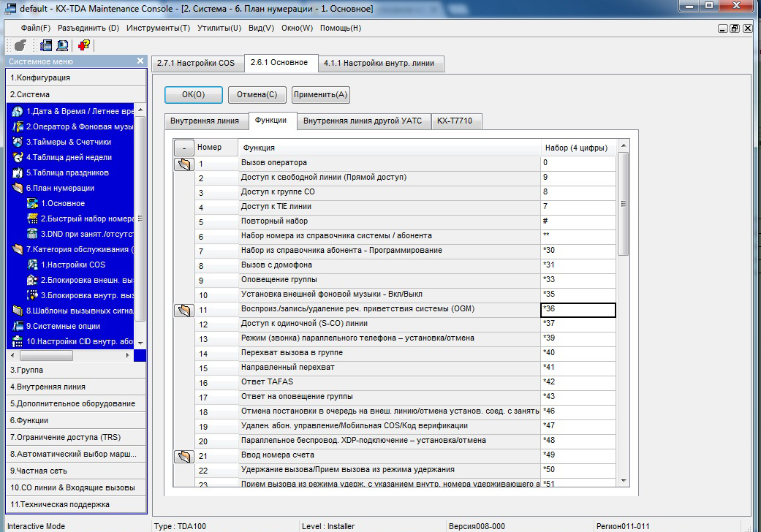Open the Файл(F) menu

[x=35, y=28]
